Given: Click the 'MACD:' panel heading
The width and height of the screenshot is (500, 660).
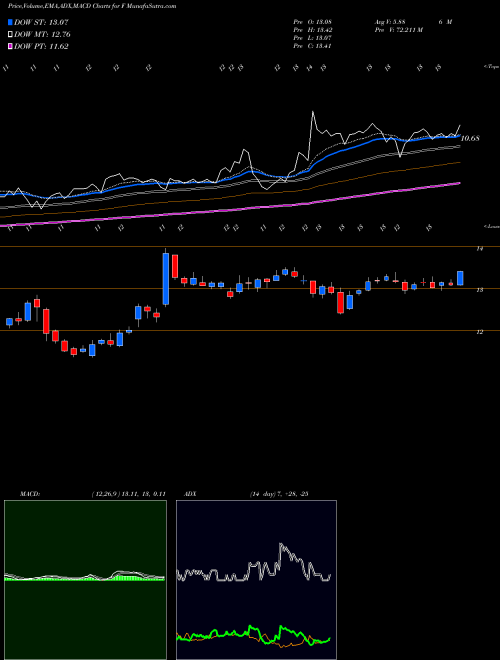Looking at the screenshot, I should 30,494.
